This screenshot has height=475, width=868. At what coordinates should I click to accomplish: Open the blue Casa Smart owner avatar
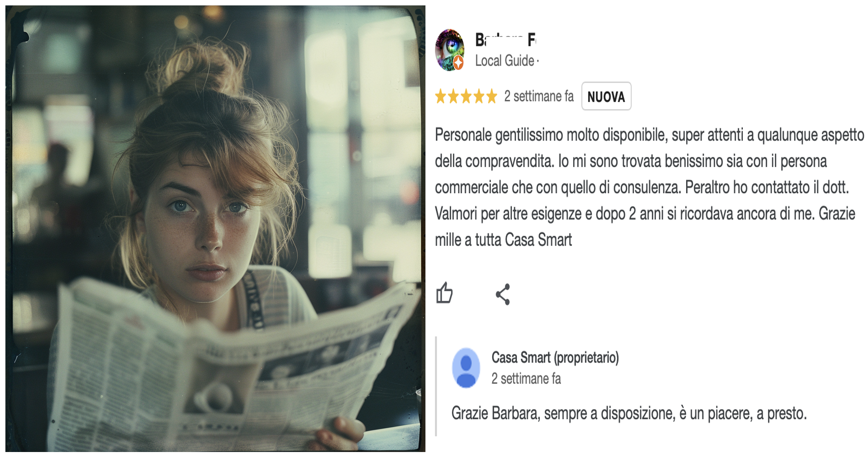coord(466,368)
